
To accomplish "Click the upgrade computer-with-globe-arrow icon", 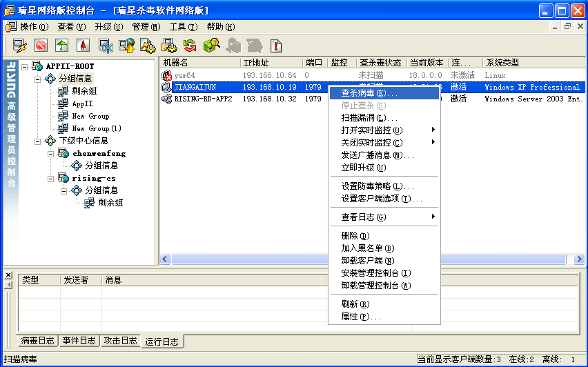I will [x=127, y=46].
